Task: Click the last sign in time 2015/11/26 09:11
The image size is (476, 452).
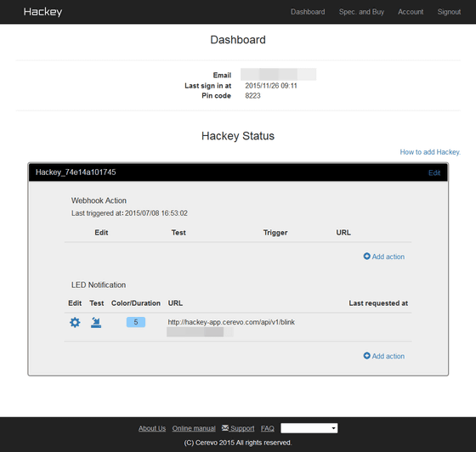Action: coord(271,86)
